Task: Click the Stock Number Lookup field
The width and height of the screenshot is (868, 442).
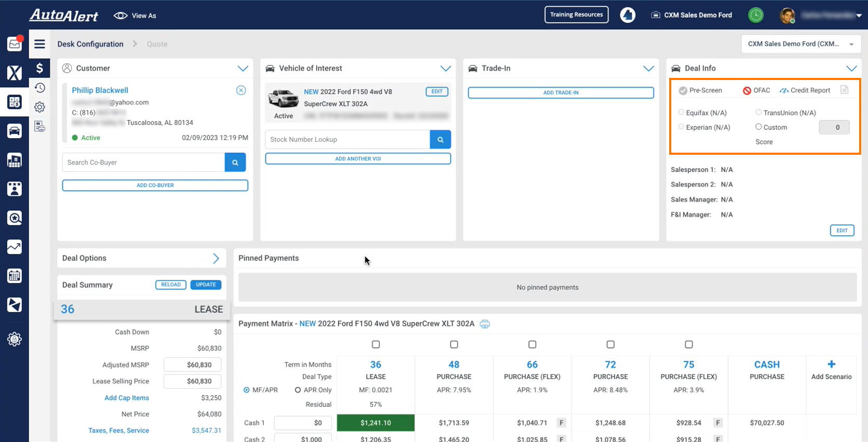Action: [348, 140]
